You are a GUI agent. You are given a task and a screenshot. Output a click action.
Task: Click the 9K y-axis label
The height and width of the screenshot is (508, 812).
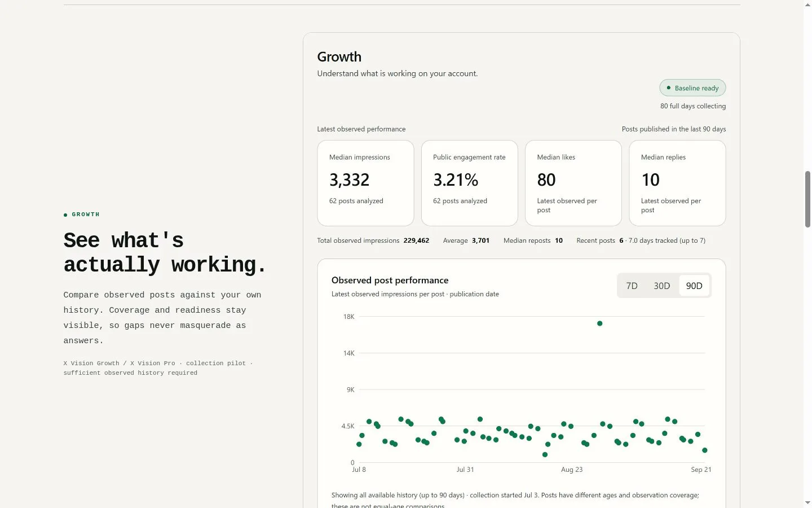tap(351, 389)
